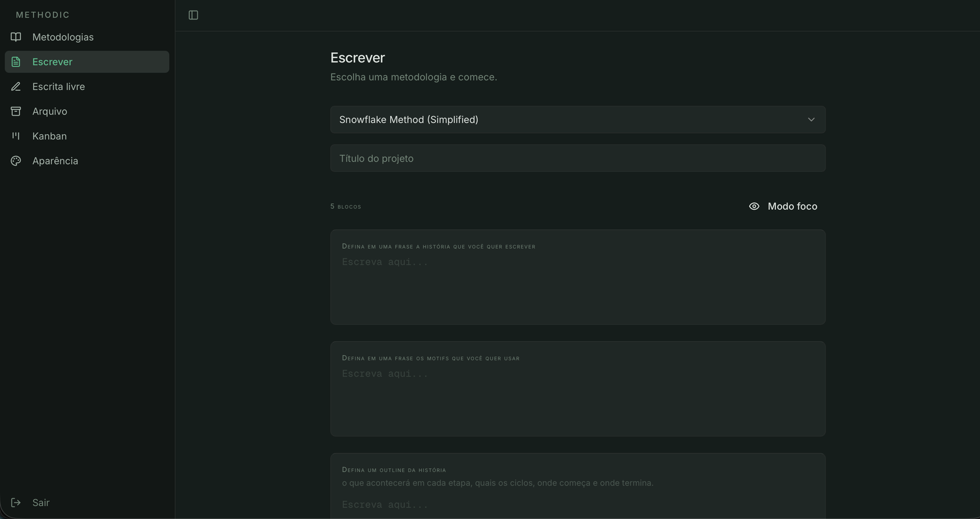
Task: Focus the Título do projeto field
Action: coord(578,158)
